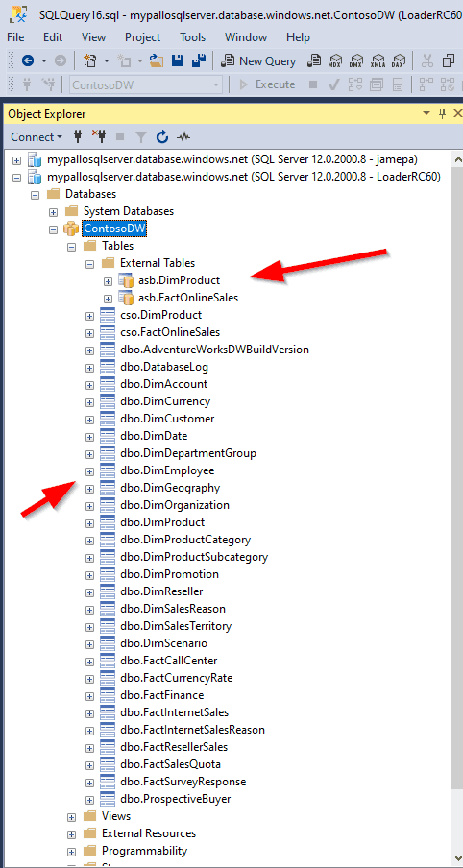Collapse the External Tables folder
Viewport: 463px width, 868px height.
coord(89,263)
